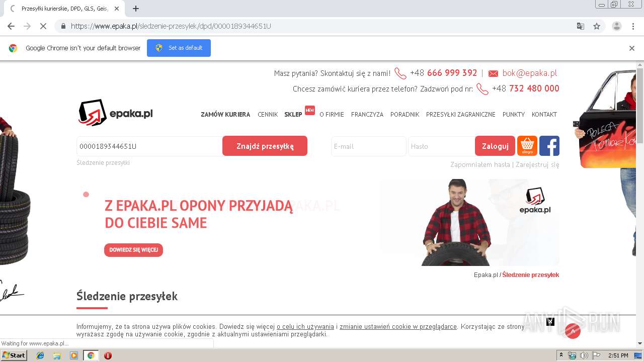The height and width of the screenshot is (362, 644).
Task: Click the Śledzenie przesyłek breadcrumb
Action: pos(530,275)
